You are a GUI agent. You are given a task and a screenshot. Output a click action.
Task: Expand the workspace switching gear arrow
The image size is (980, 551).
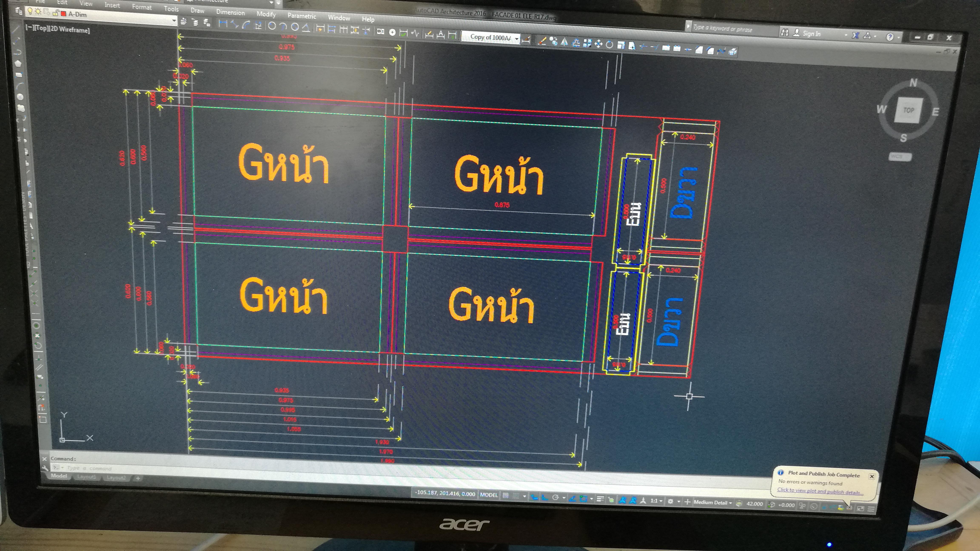(x=679, y=502)
